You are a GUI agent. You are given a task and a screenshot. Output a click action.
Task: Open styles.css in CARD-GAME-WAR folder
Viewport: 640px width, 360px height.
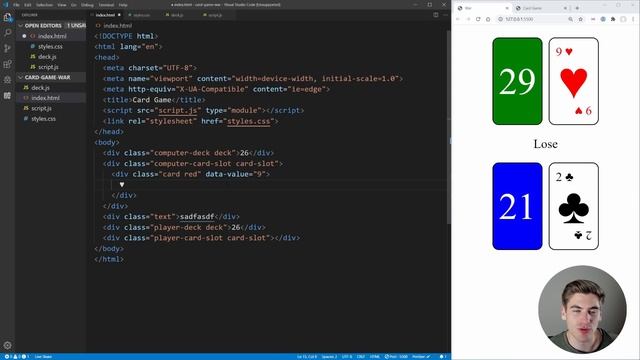[x=51, y=119]
